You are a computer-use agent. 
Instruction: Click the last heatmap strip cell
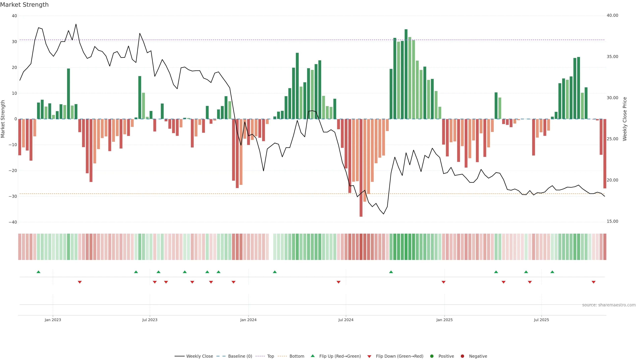[x=605, y=247]
